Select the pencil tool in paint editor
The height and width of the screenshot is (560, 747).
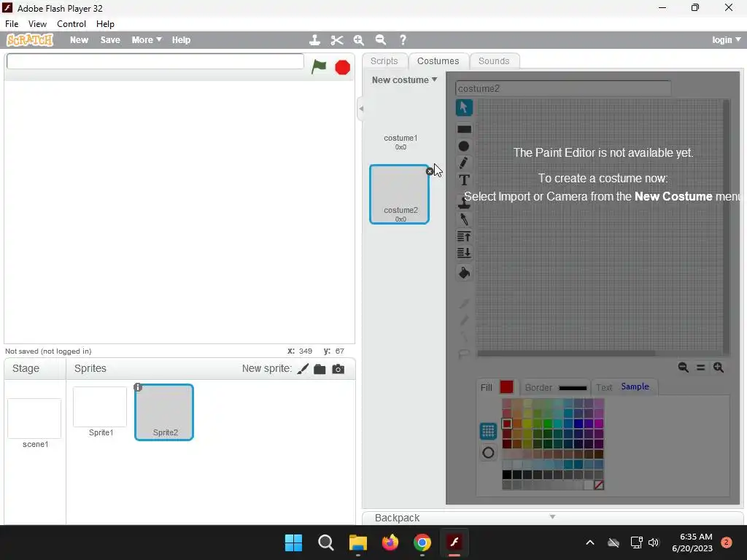click(463, 163)
